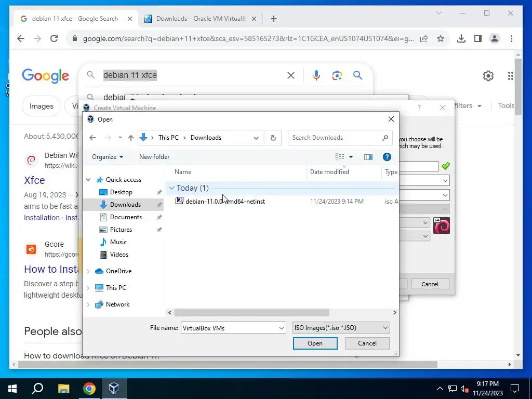This screenshot has height=399, width=532.
Task: Open Chrome three-dot menu
Action: [511, 38]
